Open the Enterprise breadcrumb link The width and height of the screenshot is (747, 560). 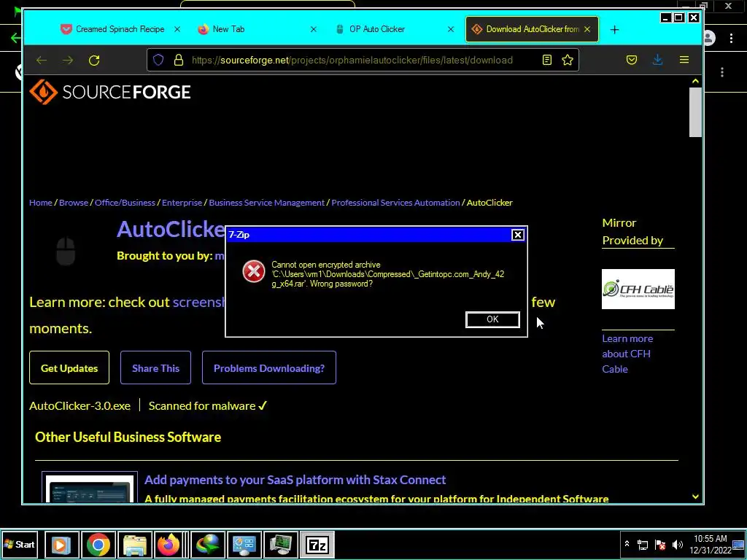pyautogui.click(x=182, y=203)
